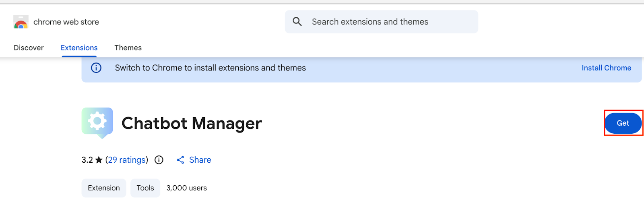Click the Share text link
The width and height of the screenshot is (644, 203).
click(200, 160)
